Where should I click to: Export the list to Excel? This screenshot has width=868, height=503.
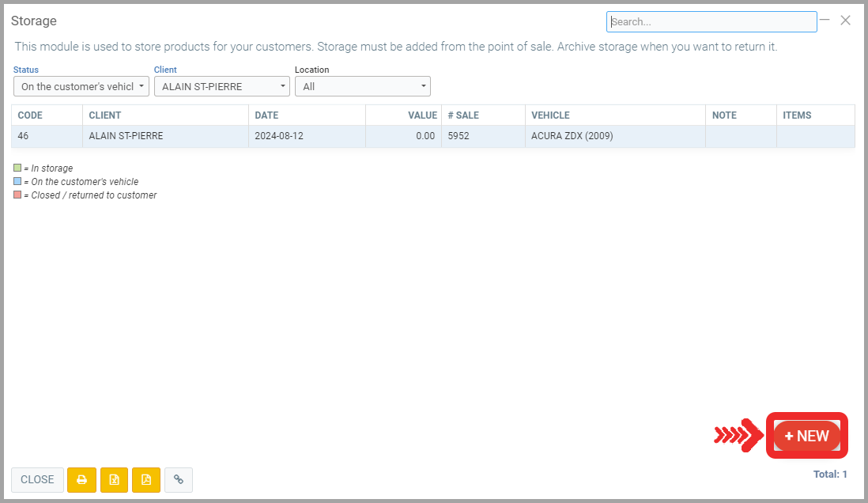(x=114, y=479)
